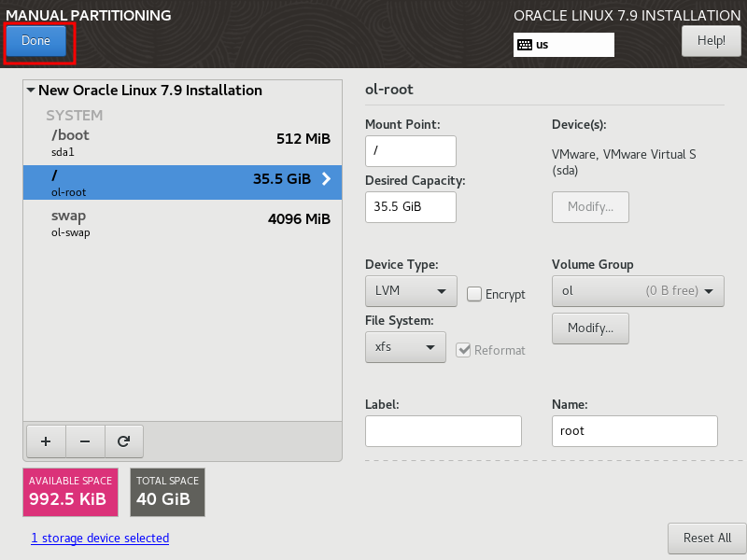Click the 512 MiB size of /boot
This screenshot has height=560, width=747.
pyautogui.click(x=303, y=138)
